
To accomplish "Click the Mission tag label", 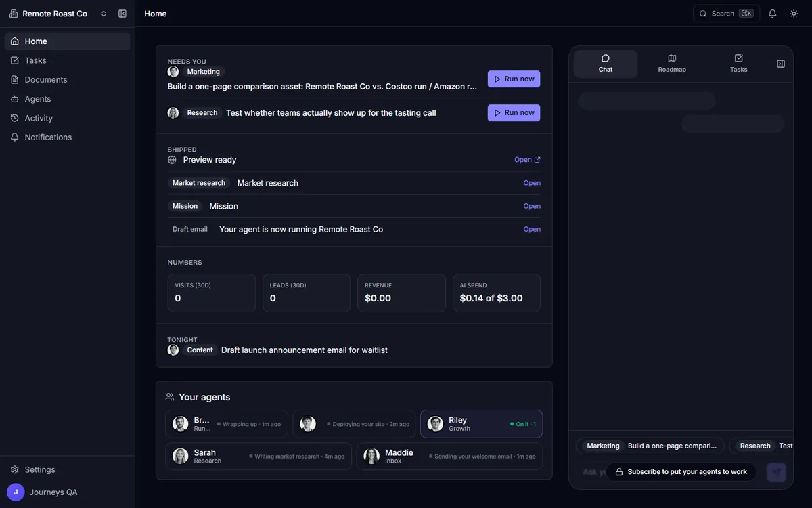I will tap(185, 206).
